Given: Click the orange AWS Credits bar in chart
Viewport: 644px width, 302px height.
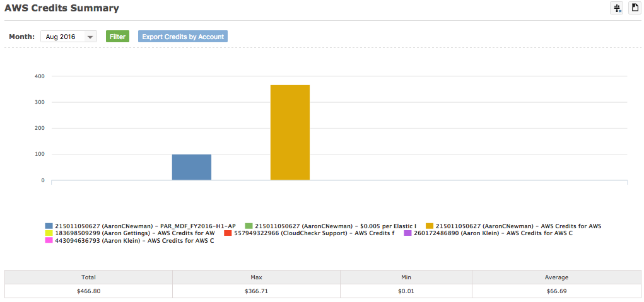Looking at the screenshot, I should click(x=290, y=132).
